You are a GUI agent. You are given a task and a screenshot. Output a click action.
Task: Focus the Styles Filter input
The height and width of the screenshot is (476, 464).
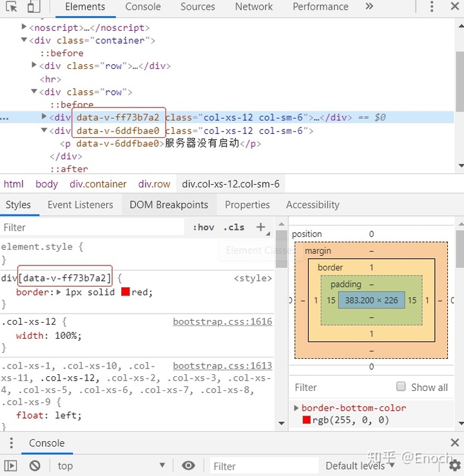92,227
